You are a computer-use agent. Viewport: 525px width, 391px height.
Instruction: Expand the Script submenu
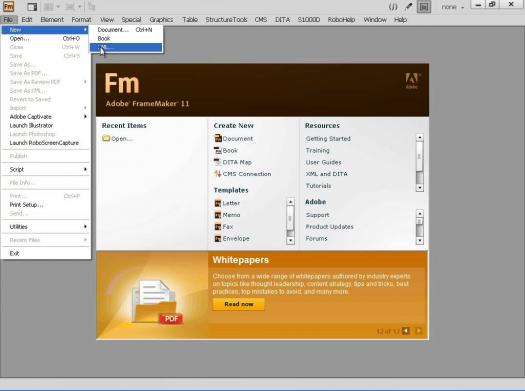(x=46, y=169)
